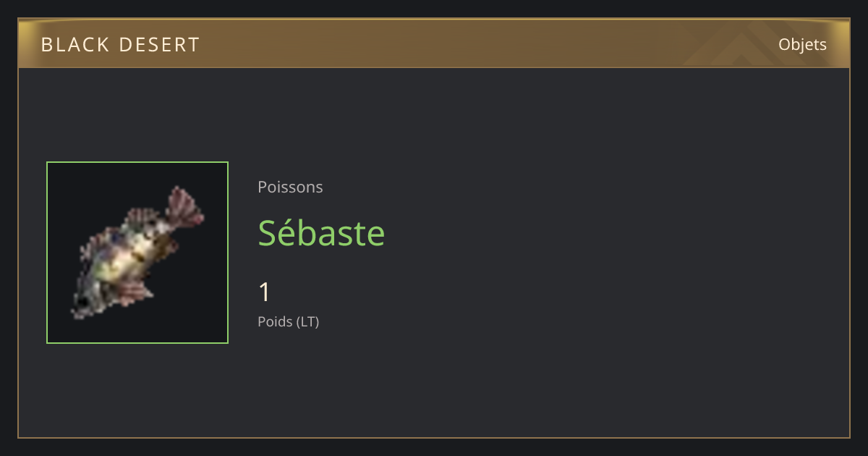Screen dimensions: 868x456
Task: Click the weight value 1
Action: tap(264, 292)
